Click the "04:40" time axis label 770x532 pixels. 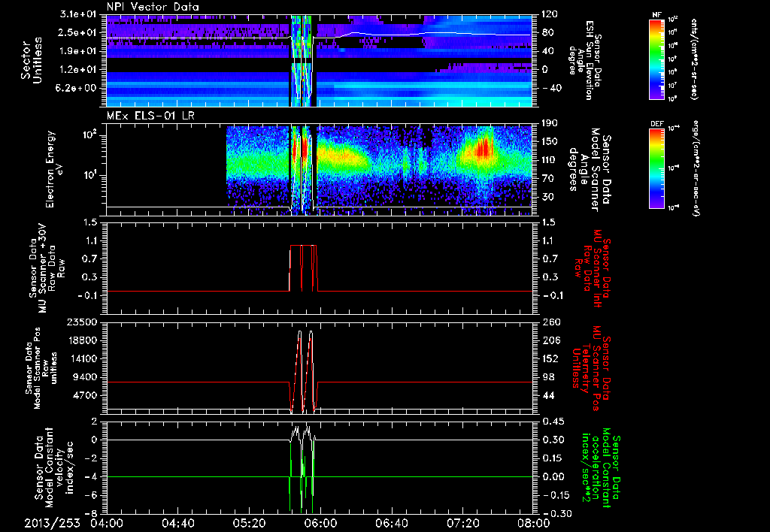click(x=177, y=523)
